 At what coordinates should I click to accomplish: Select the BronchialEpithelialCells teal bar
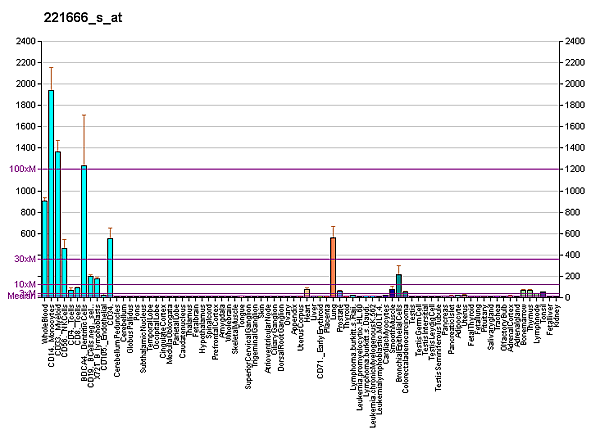(x=399, y=286)
